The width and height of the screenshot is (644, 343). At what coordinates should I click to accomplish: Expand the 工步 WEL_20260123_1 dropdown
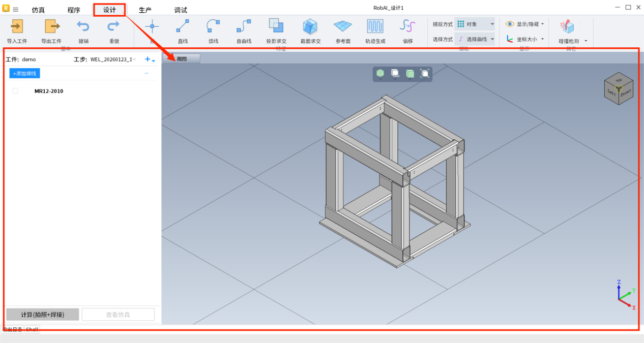click(134, 59)
